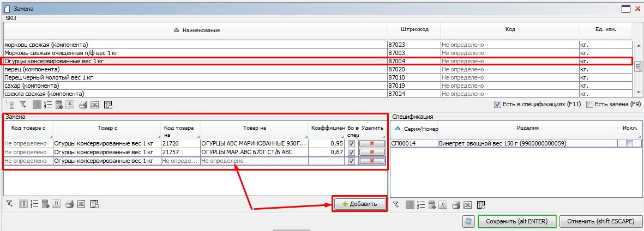Image resolution: width=644 pixels, height=231 pixels.
Task: Open table settings icon in the Спецификация toolbar
Action: point(481,204)
